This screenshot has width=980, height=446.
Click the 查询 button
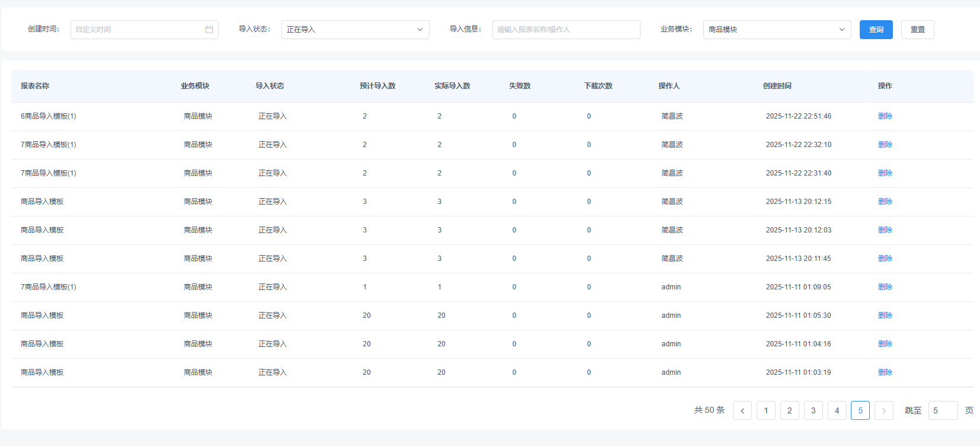tap(876, 30)
